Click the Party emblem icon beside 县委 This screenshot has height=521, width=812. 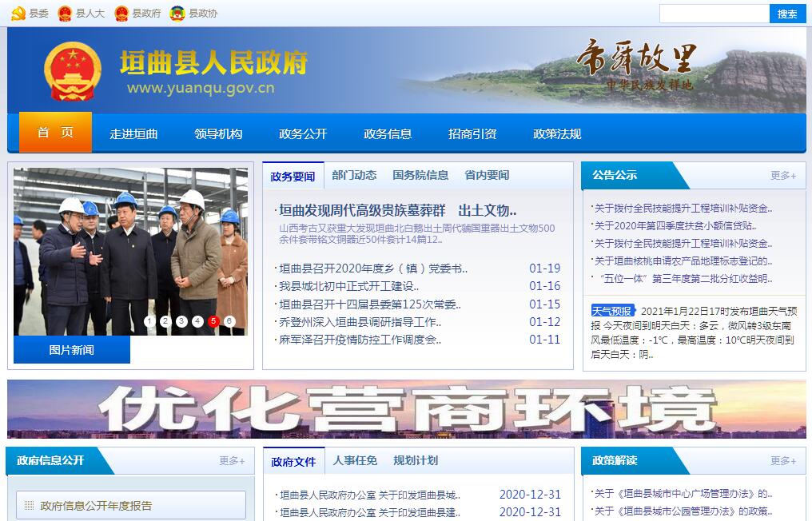point(18,14)
